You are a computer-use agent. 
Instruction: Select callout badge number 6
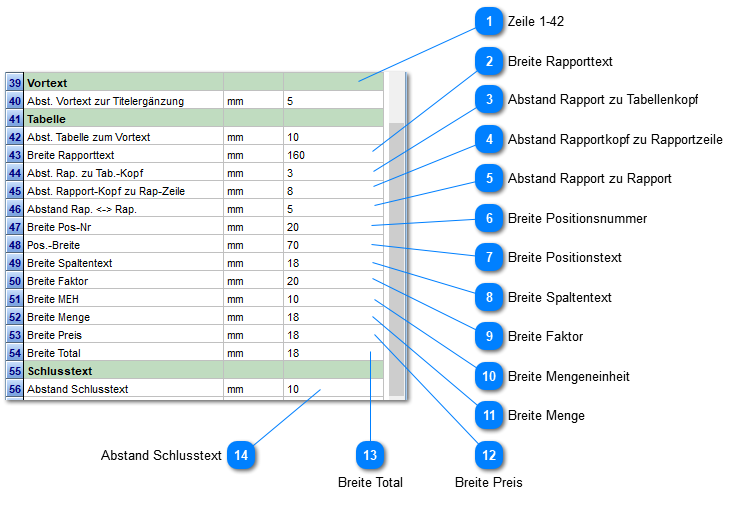[489, 218]
